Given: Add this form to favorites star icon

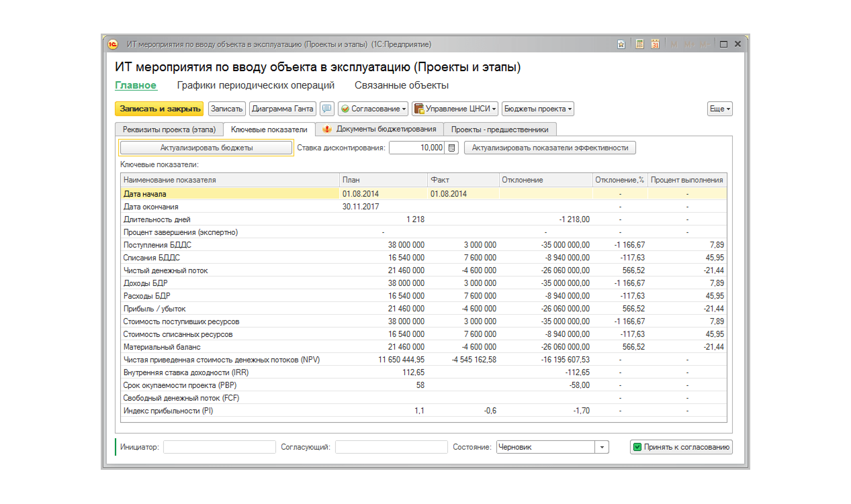Looking at the screenshot, I should 621,44.
